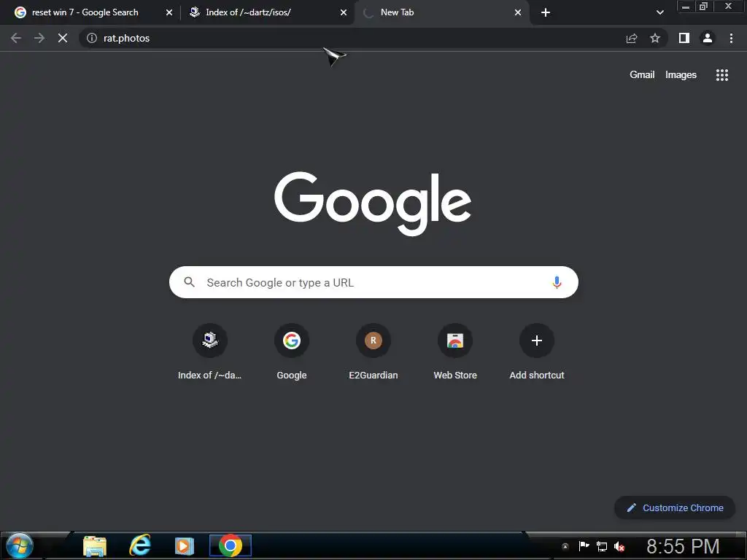Click the Google logo

pyautogui.click(x=373, y=203)
